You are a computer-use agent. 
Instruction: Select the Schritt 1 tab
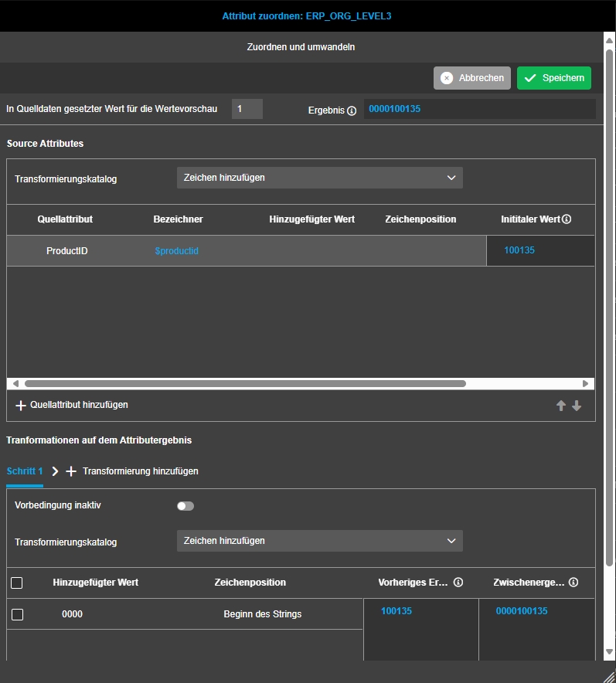(x=25, y=471)
